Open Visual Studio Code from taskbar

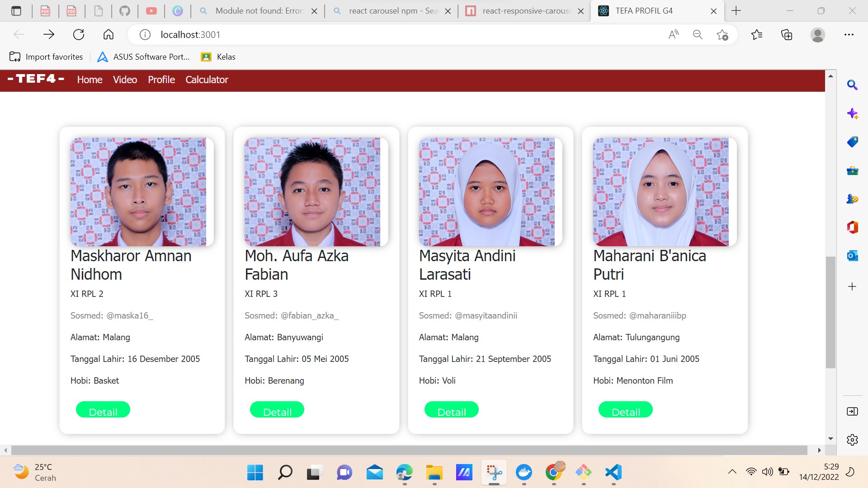click(x=613, y=472)
